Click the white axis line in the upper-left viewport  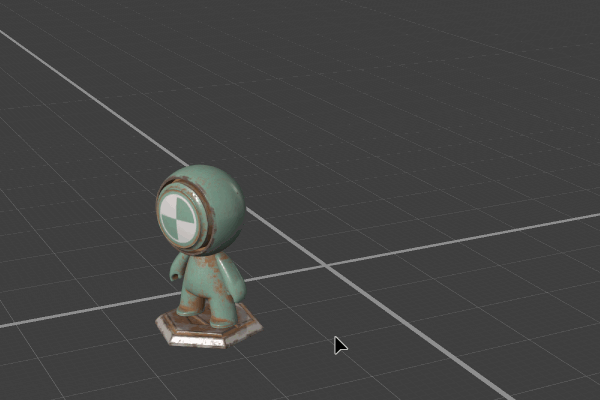pos(80,87)
